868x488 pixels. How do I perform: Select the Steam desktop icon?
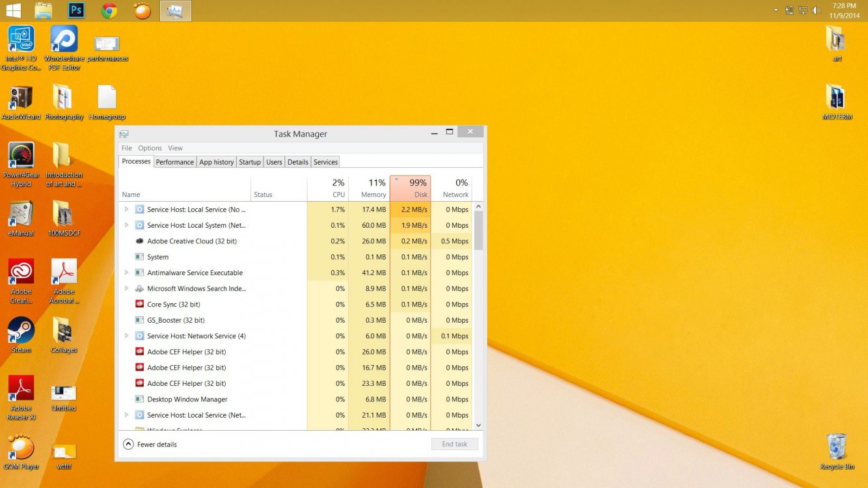[x=21, y=335]
